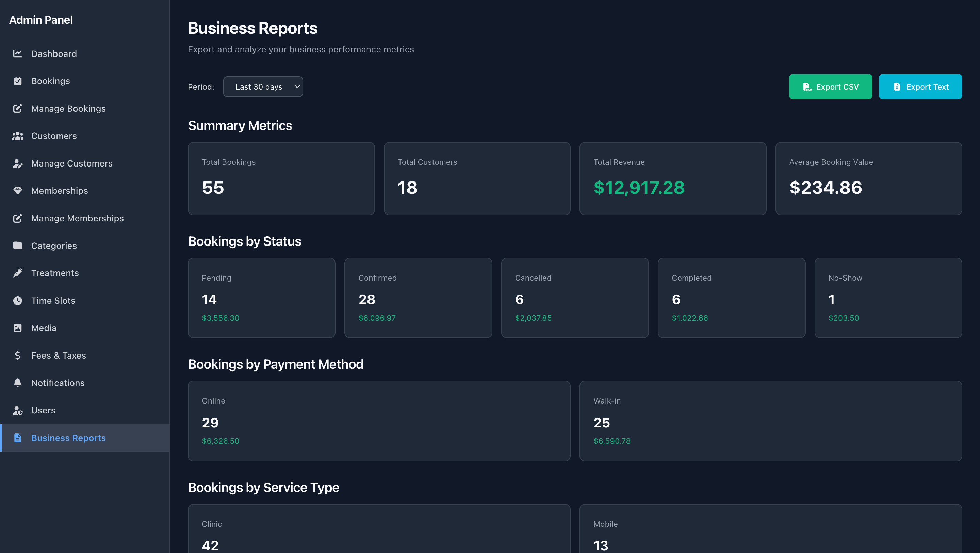Select the Time Slots clock icon
Image resolution: width=980 pixels, height=553 pixels.
[18, 300]
